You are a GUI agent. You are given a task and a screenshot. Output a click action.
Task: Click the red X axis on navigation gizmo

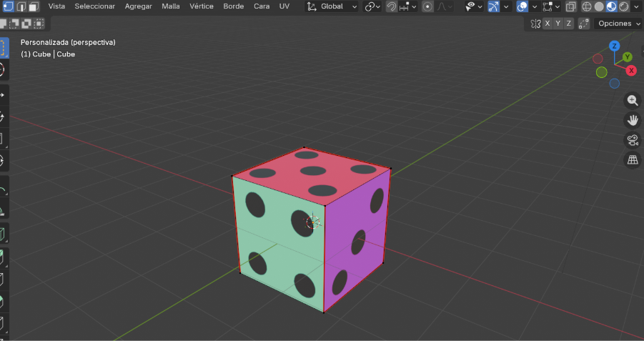click(x=631, y=71)
